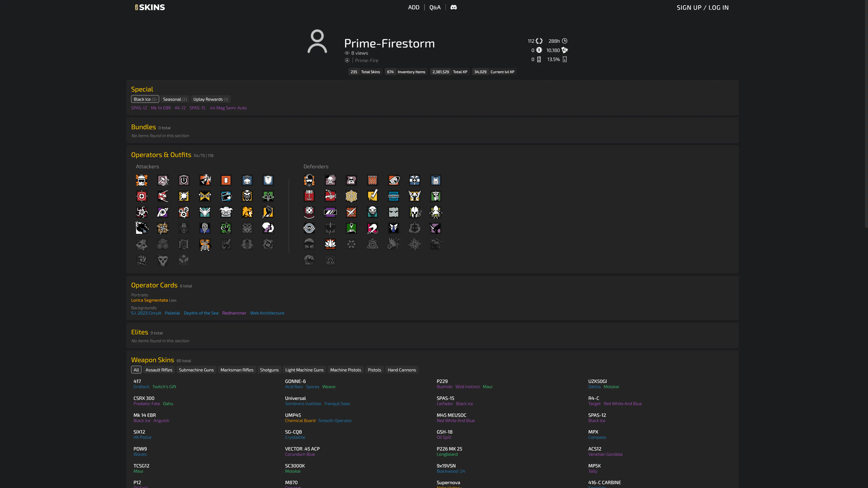Select the Capitão crossbow icon
Screen dimensions: 868x488
(268, 196)
